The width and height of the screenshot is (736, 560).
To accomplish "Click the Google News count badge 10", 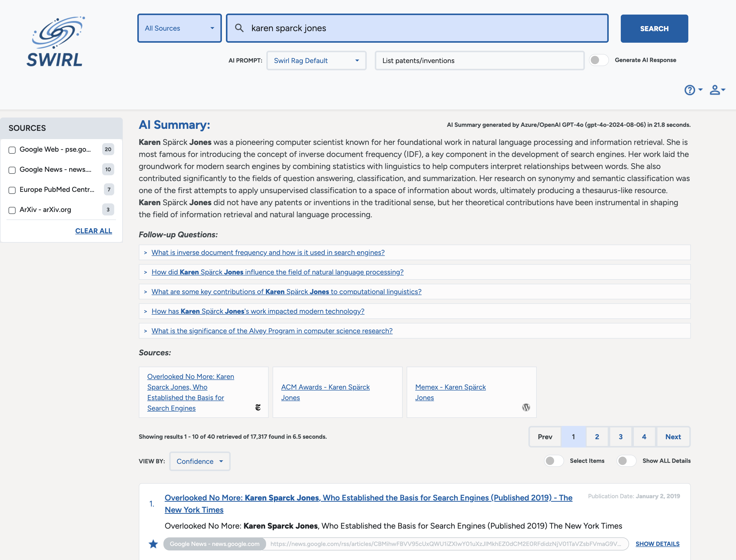I will [108, 169].
